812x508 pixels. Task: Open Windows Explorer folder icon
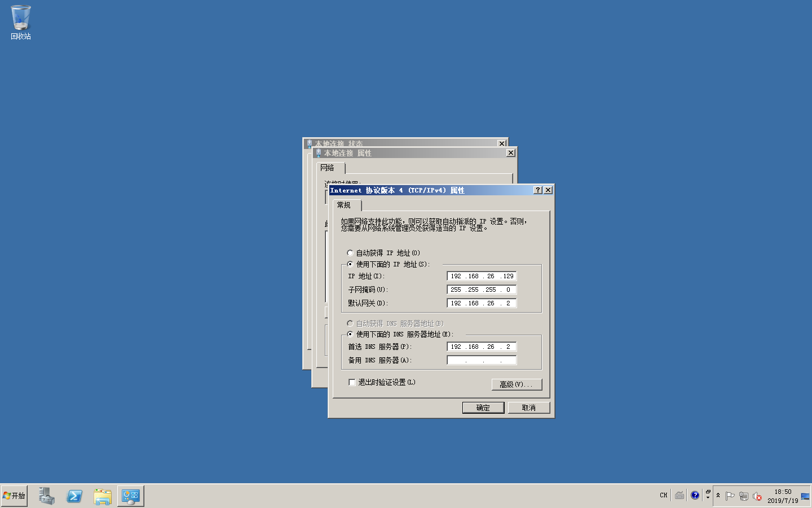click(x=103, y=496)
